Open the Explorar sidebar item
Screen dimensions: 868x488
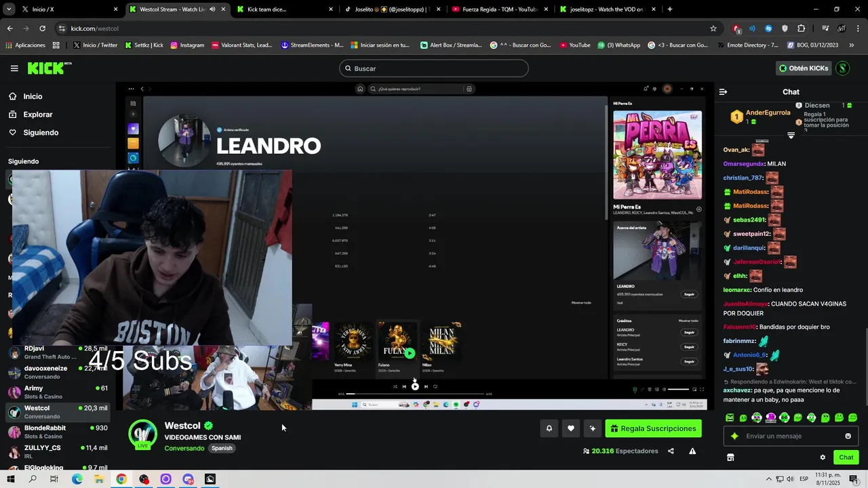37,115
